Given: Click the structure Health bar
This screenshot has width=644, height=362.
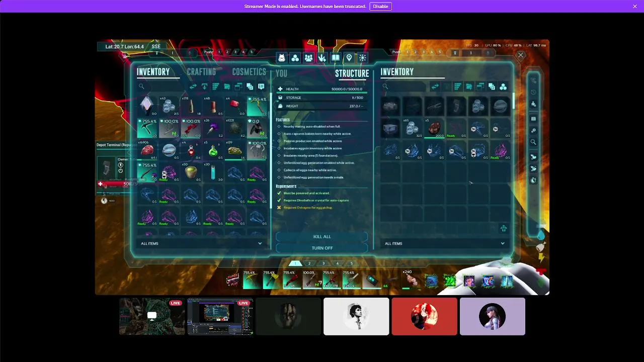Looking at the screenshot, I should [x=322, y=89].
